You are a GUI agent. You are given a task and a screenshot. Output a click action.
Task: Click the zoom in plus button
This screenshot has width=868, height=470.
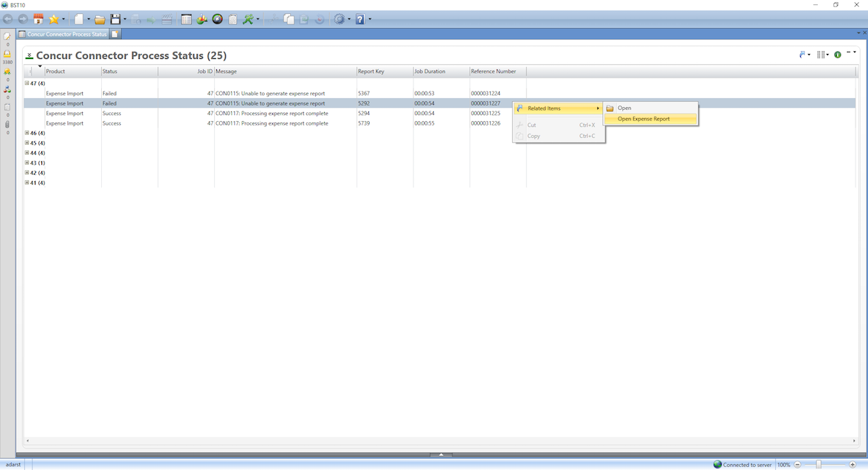(x=852, y=465)
